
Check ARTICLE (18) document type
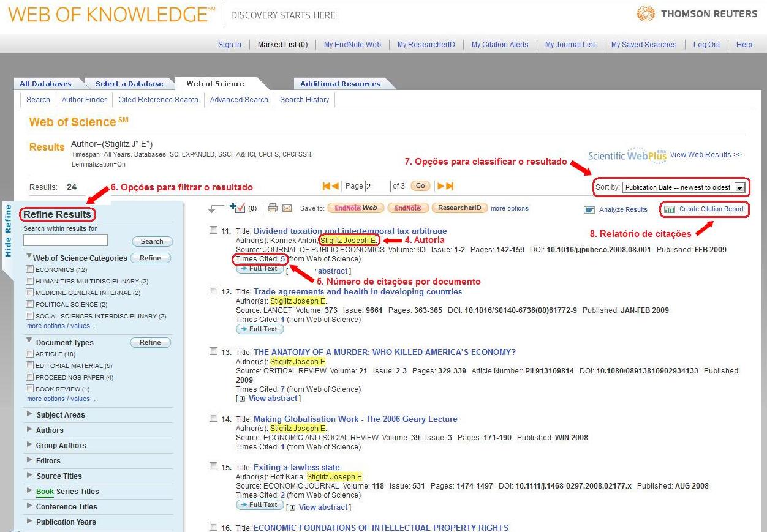[29, 354]
